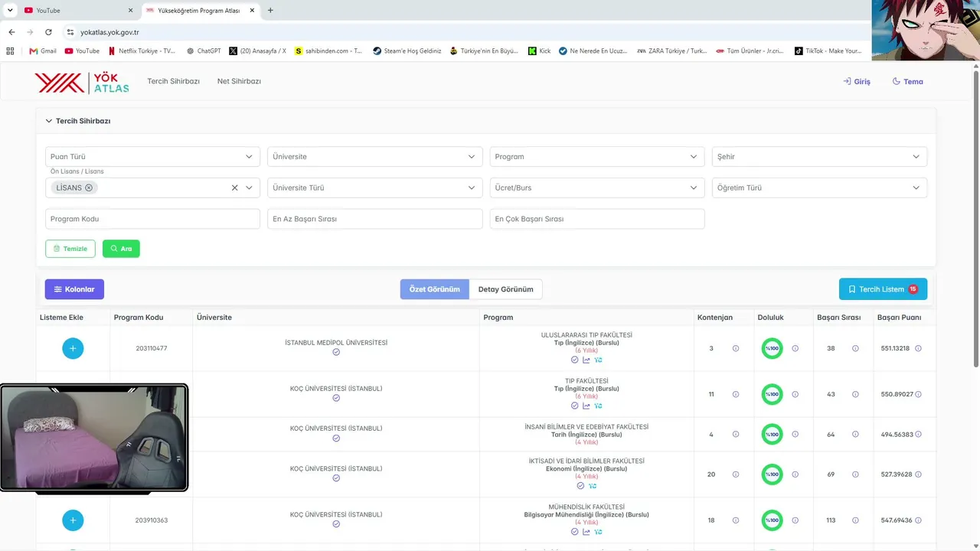Reload the page in Chrome
The width and height of the screenshot is (980, 551).
(48, 32)
